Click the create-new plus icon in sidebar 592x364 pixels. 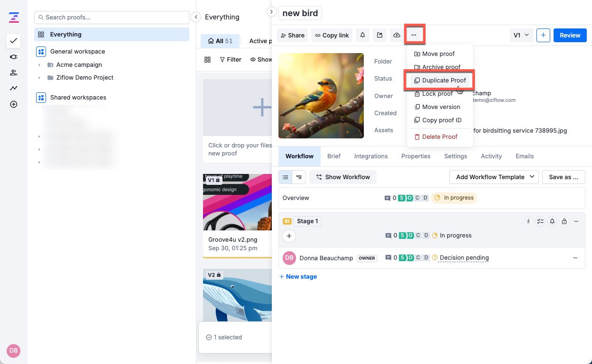(13, 104)
